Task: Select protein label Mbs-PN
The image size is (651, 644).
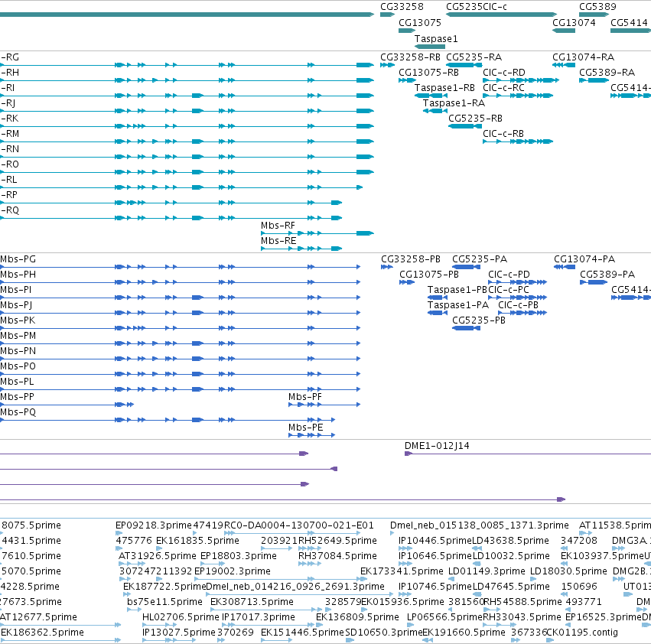Action: tap(18, 351)
